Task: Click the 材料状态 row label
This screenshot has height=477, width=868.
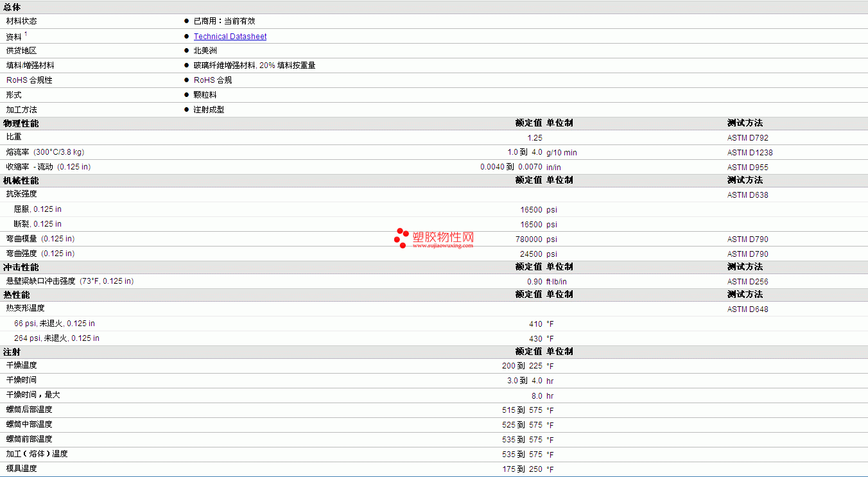Action: 22,21
